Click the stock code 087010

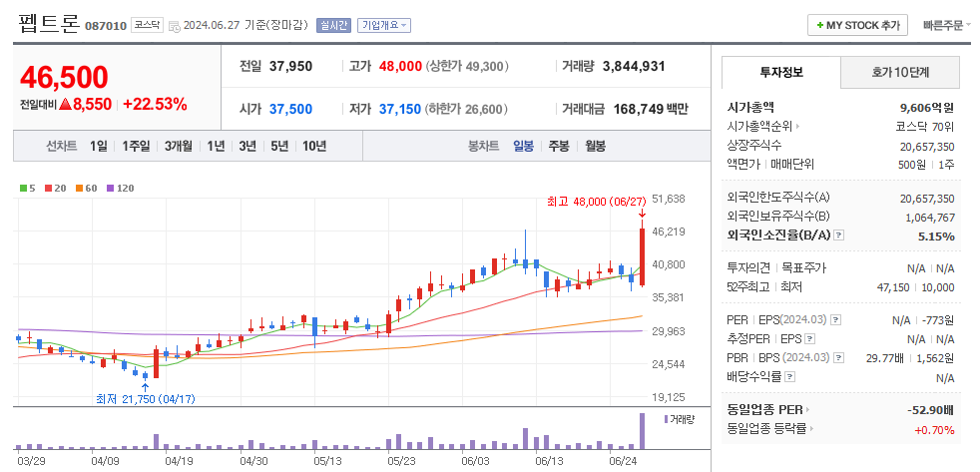tap(105, 26)
